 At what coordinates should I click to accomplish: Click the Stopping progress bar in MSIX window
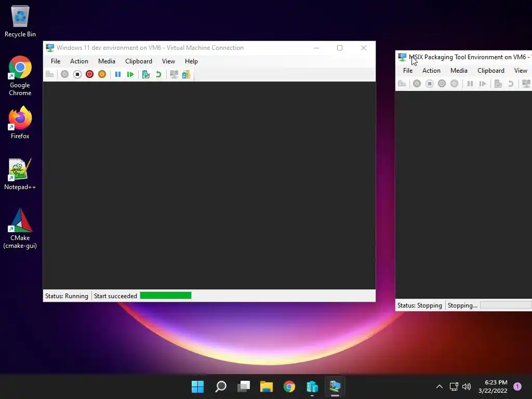pyautogui.click(x=506, y=305)
